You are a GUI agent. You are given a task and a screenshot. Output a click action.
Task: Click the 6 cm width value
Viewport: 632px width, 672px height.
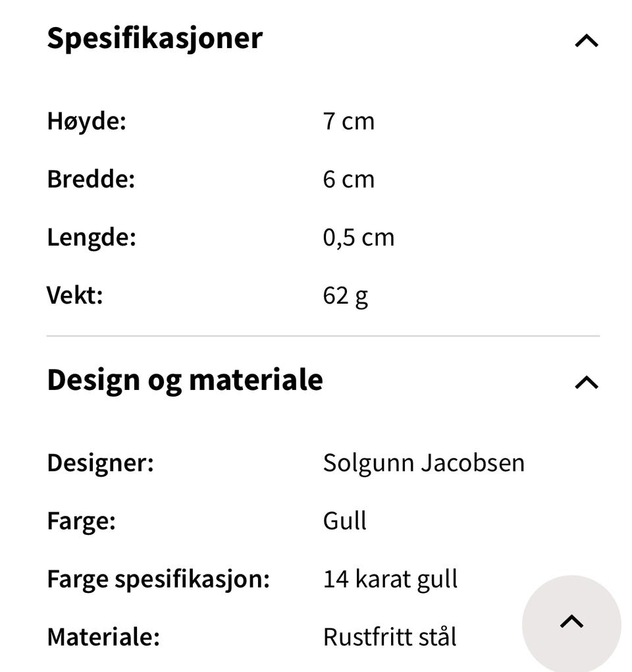[x=348, y=180]
